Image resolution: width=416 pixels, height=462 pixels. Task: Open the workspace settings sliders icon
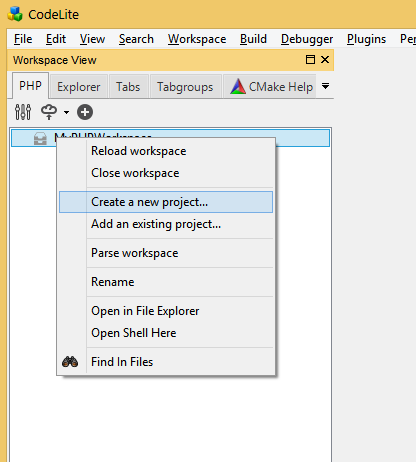(23, 112)
